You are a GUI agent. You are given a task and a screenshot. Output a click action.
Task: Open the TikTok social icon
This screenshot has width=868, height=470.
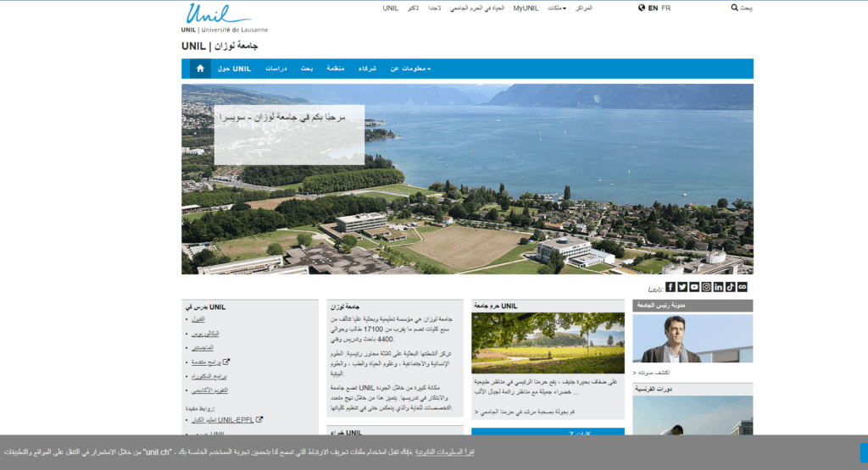[x=730, y=287]
